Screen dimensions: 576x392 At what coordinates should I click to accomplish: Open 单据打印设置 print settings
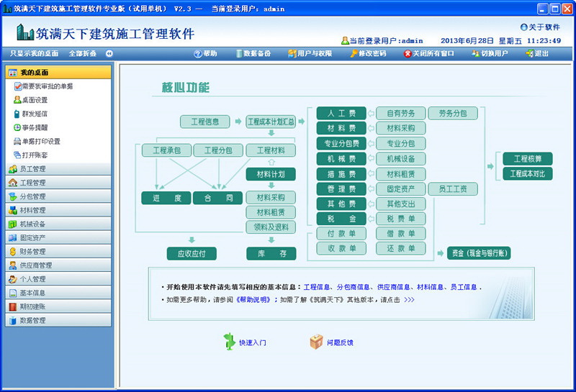(x=37, y=141)
